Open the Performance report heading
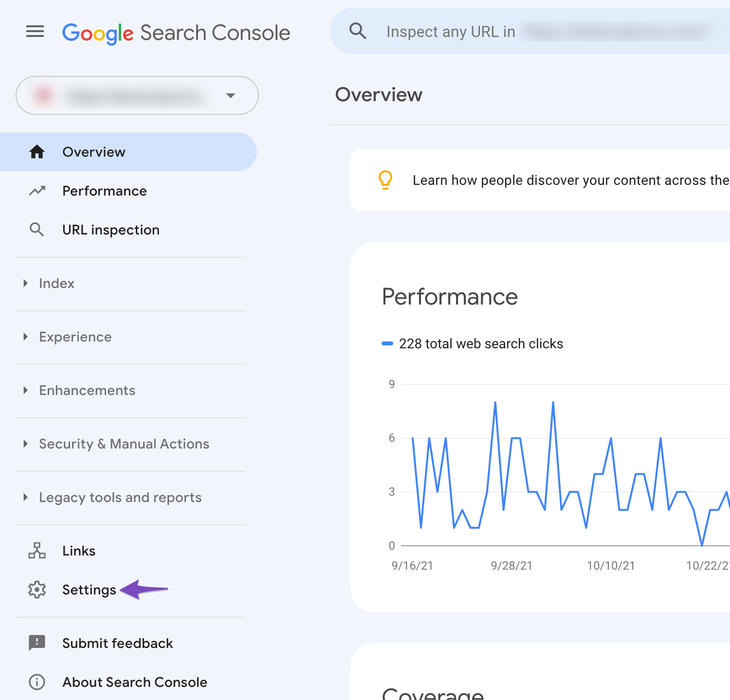The width and height of the screenshot is (730, 700). (450, 296)
